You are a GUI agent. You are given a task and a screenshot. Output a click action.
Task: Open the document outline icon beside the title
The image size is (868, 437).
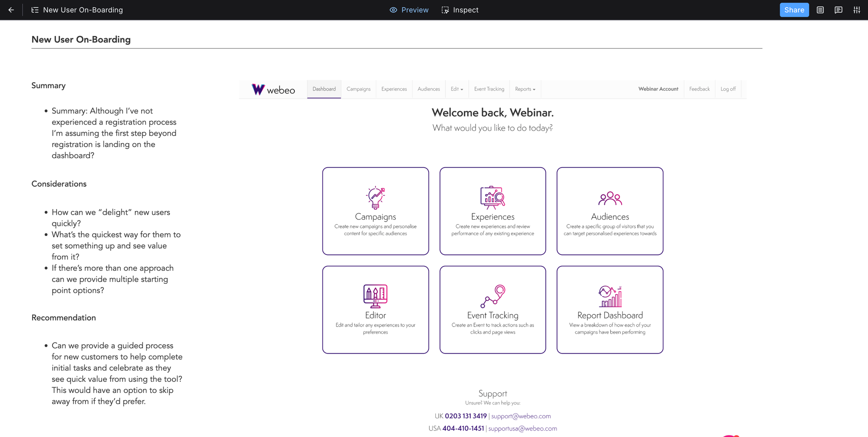click(x=35, y=10)
